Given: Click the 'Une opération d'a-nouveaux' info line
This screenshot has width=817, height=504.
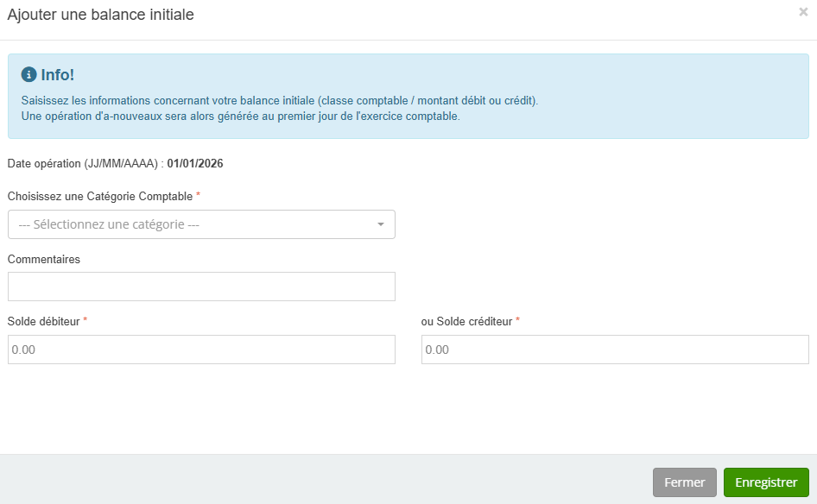Looking at the screenshot, I should tap(240, 116).
